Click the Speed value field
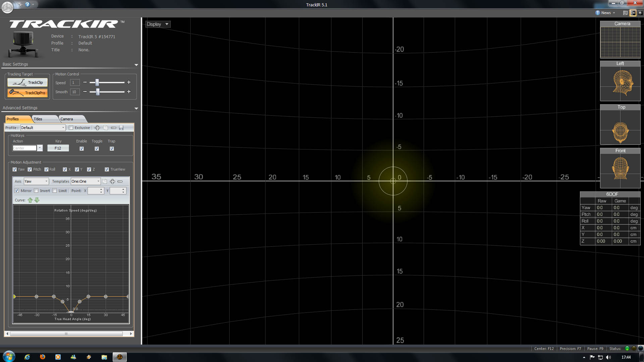The image size is (644, 362). (x=75, y=82)
